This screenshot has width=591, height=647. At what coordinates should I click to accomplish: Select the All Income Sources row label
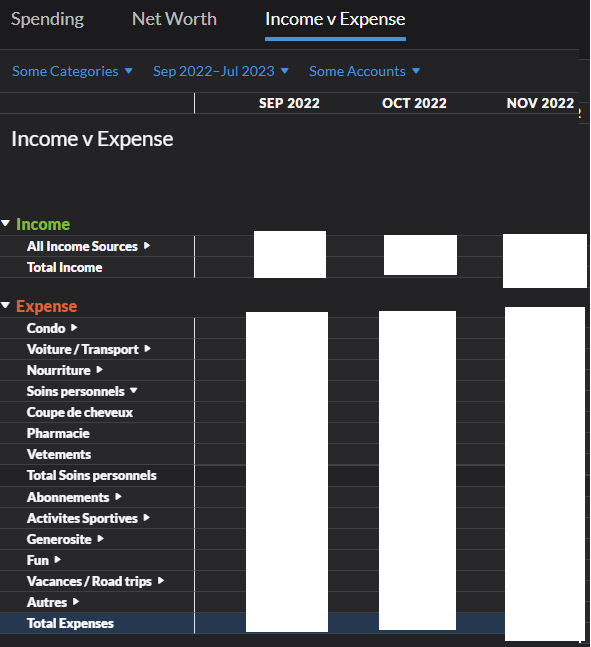coord(82,246)
